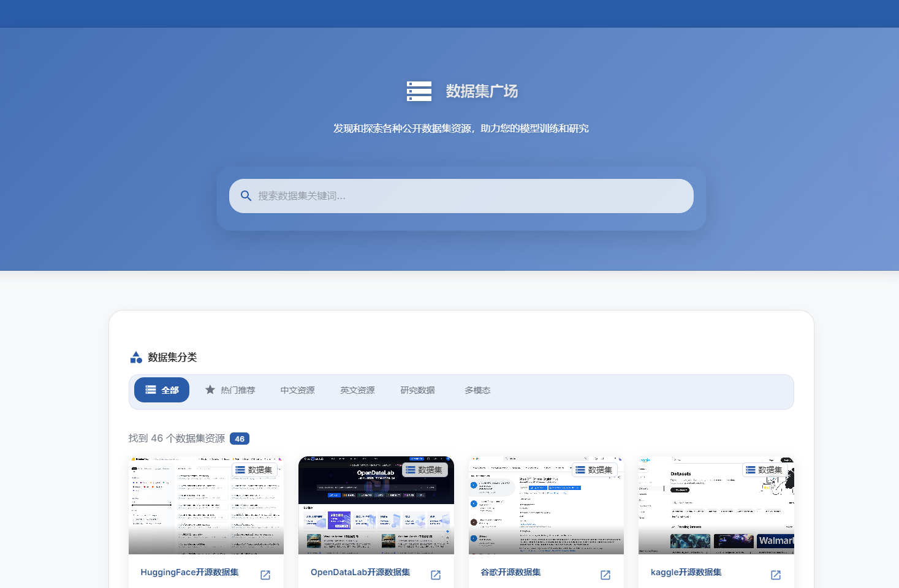
Task: Open the HuggingFace开源数据集 title link
Action: [189, 572]
